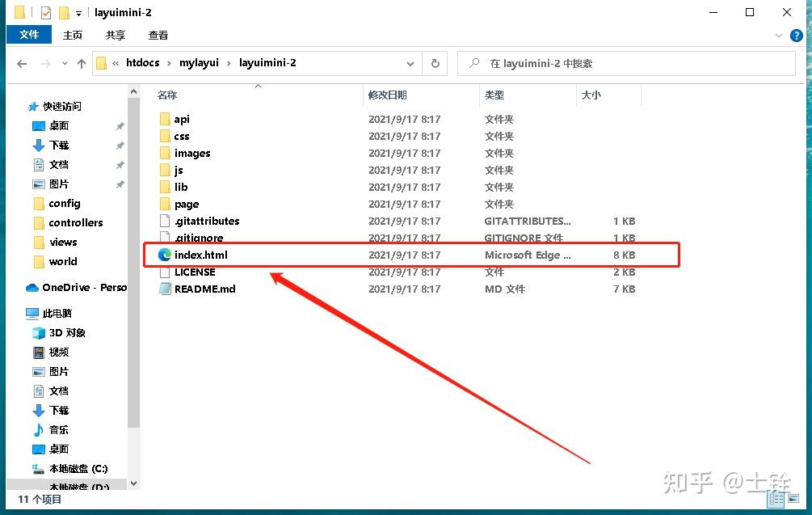Viewport: 812px width, 515px height.
Task: Navigate to mylayui in the breadcrumb
Action: [x=199, y=63]
